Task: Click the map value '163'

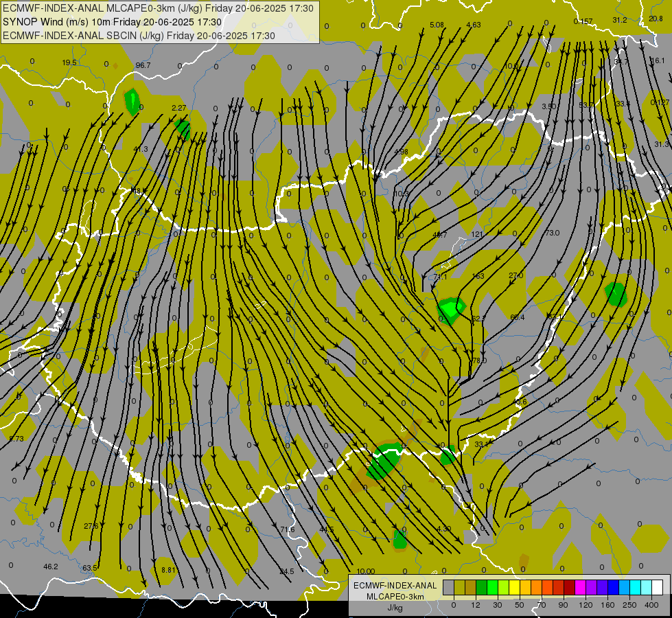Action: click(x=478, y=276)
